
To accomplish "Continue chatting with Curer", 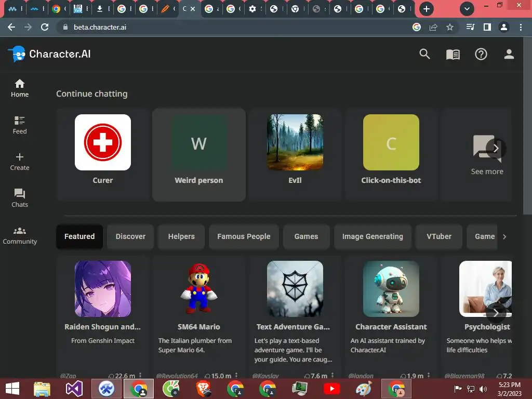I will pyautogui.click(x=103, y=155).
